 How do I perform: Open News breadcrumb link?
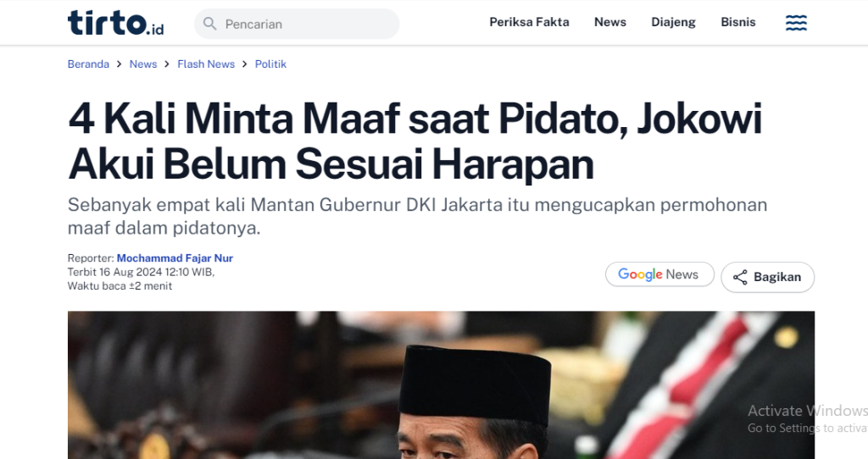(143, 64)
